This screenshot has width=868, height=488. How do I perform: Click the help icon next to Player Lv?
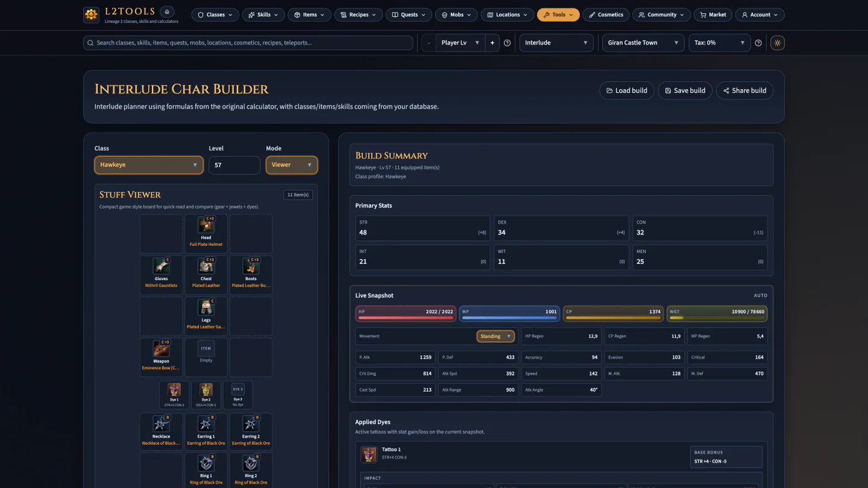pyautogui.click(x=507, y=43)
